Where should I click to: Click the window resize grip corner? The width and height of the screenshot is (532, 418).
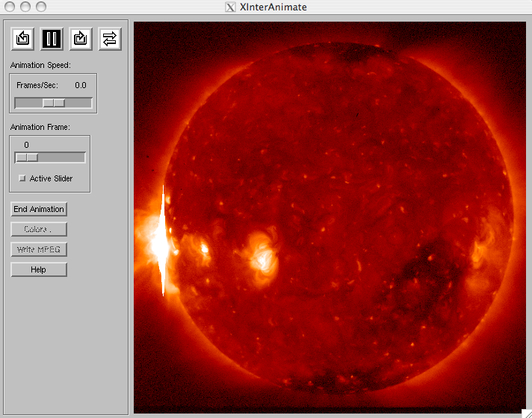[525, 412]
